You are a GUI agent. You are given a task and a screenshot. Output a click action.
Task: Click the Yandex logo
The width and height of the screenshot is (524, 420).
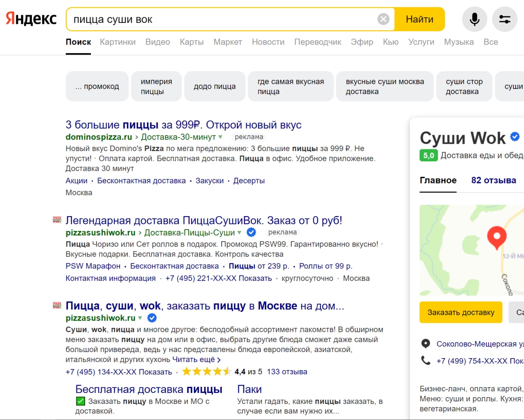(31, 19)
